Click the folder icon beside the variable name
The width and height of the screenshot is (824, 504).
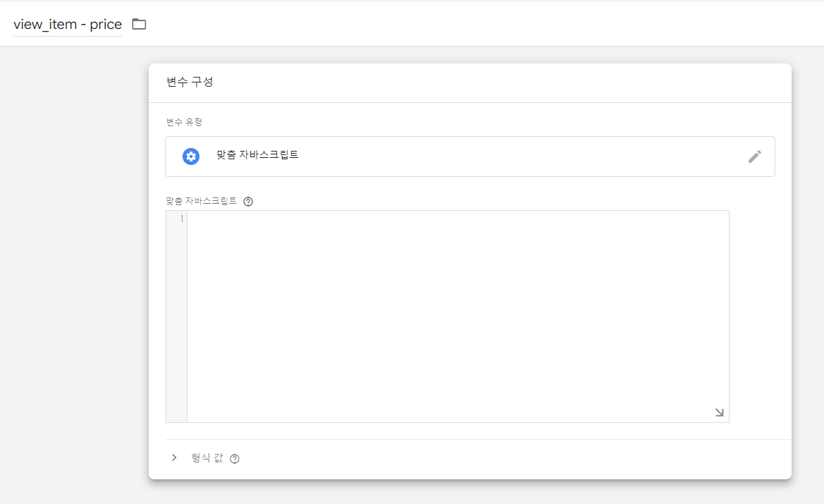click(138, 23)
